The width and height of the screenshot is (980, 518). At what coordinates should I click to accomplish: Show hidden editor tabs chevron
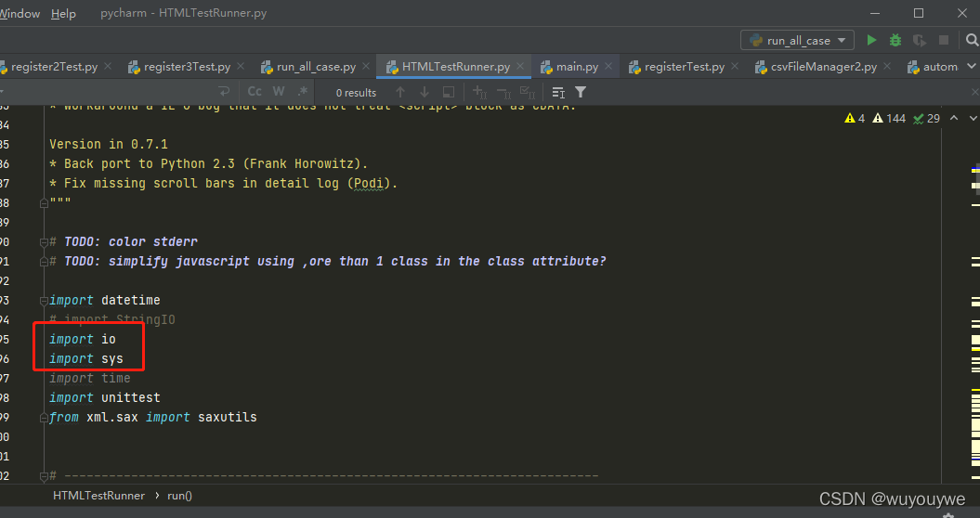972,66
